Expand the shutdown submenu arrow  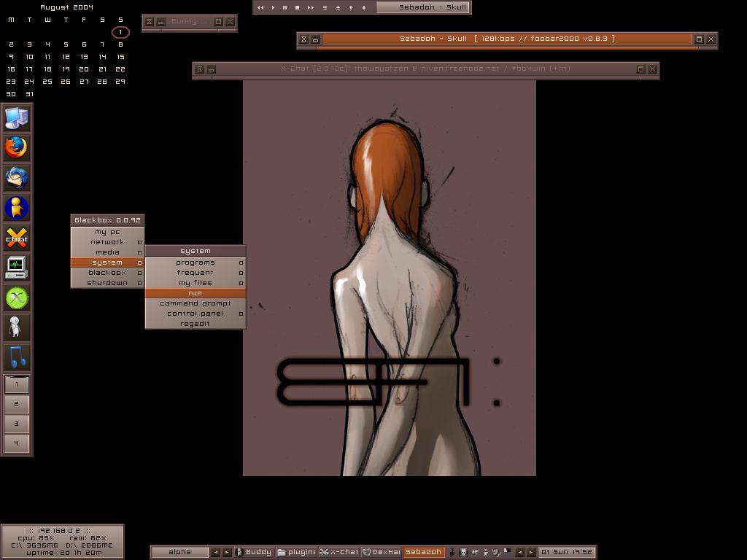pos(139,283)
